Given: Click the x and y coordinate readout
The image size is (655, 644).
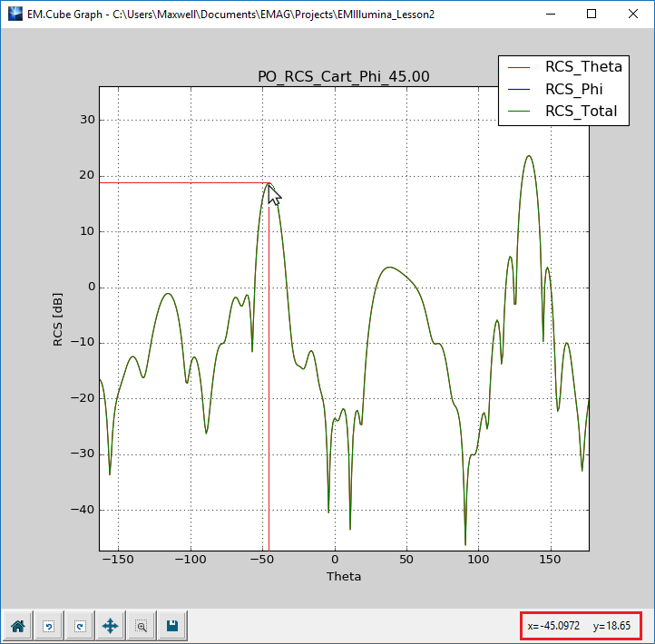Looking at the screenshot, I should click(x=581, y=626).
